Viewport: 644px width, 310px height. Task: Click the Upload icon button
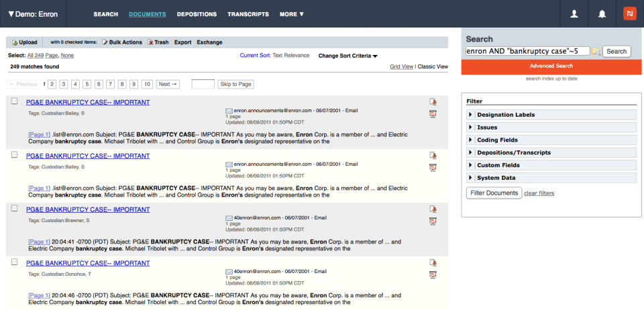click(x=24, y=42)
